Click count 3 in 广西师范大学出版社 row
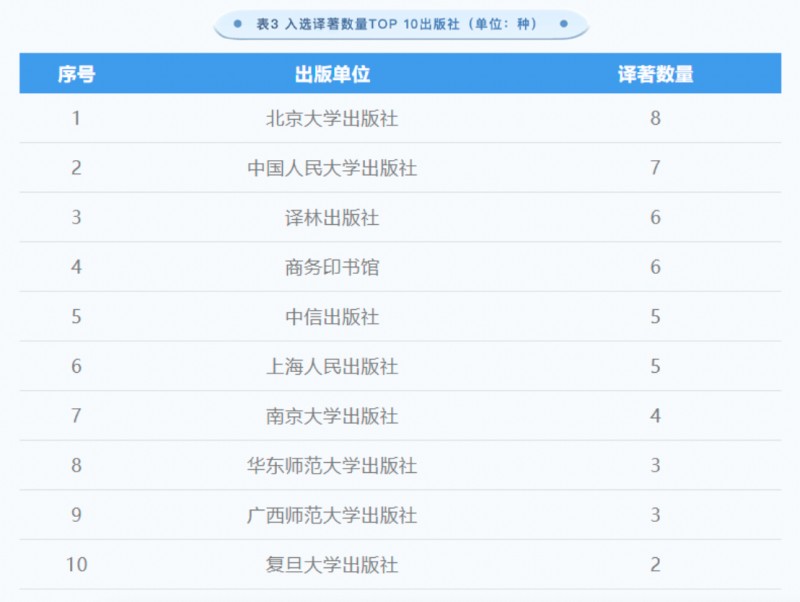Viewport: 800px width, 602px height. [656, 515]
